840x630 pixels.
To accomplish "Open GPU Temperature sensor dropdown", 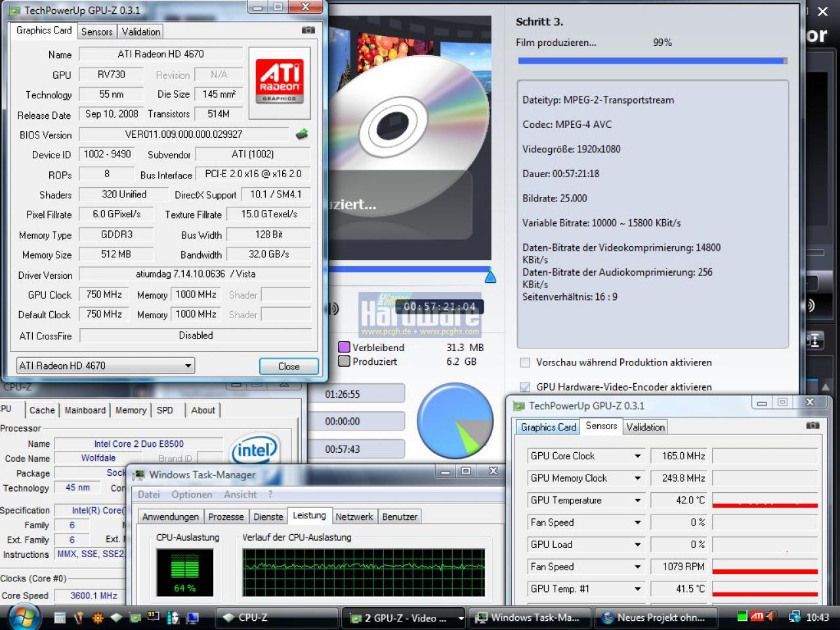I will pyautogui.click(x=637, y=501).
